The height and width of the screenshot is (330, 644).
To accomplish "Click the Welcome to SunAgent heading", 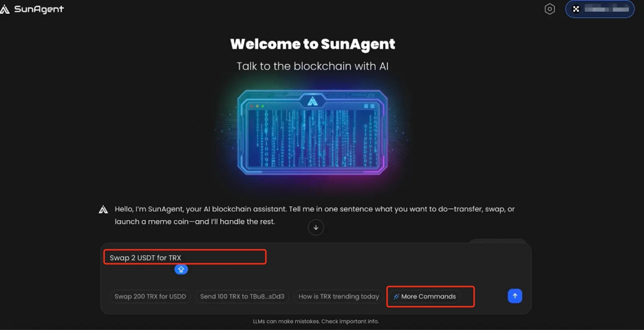I will click(312, 45).
